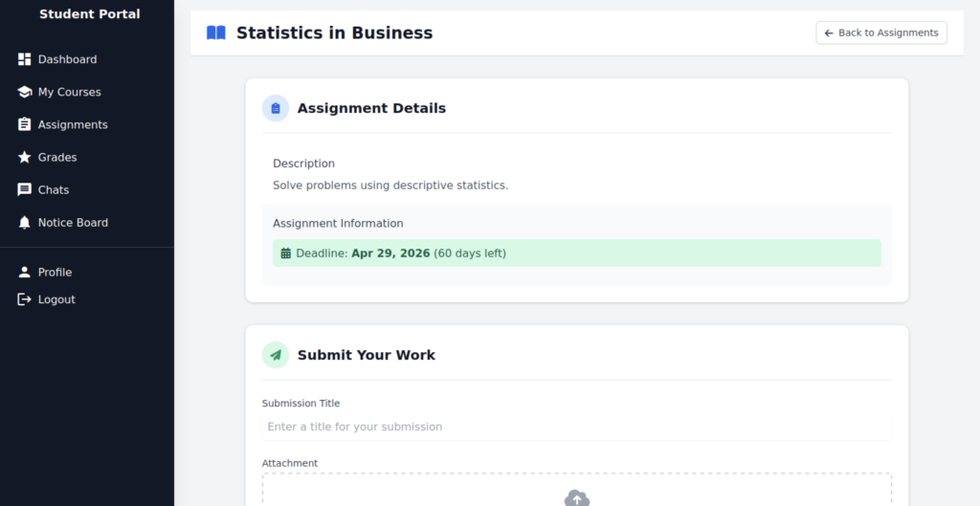Screen dimensions: 980x506
Task: Click the Grades star icon
Action: [25, 157]
